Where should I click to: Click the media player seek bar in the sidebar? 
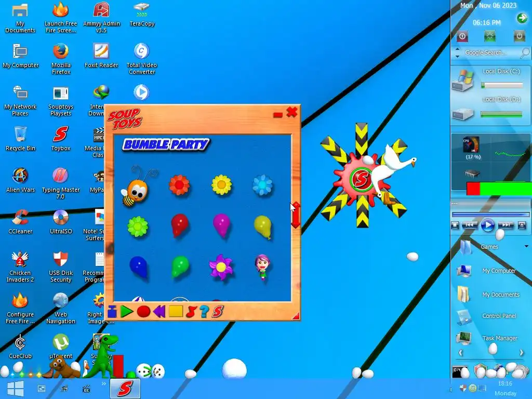(490, 215)
